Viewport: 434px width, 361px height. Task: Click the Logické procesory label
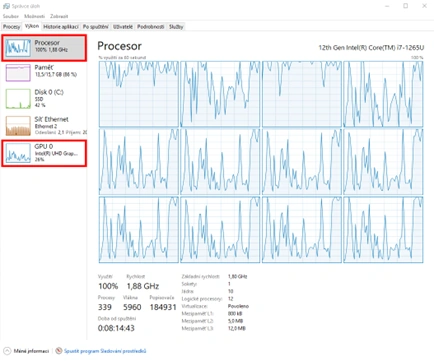click(x=202, y=299)
